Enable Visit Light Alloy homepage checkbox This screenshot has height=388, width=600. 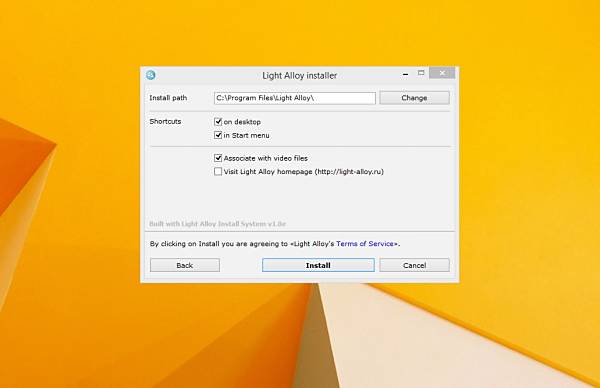[218, 171]
